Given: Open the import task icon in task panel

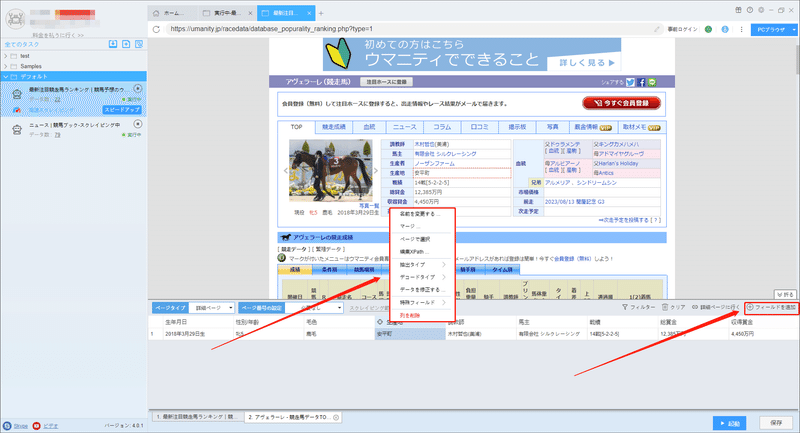Looking at the screenshot, I should [113, 44].
